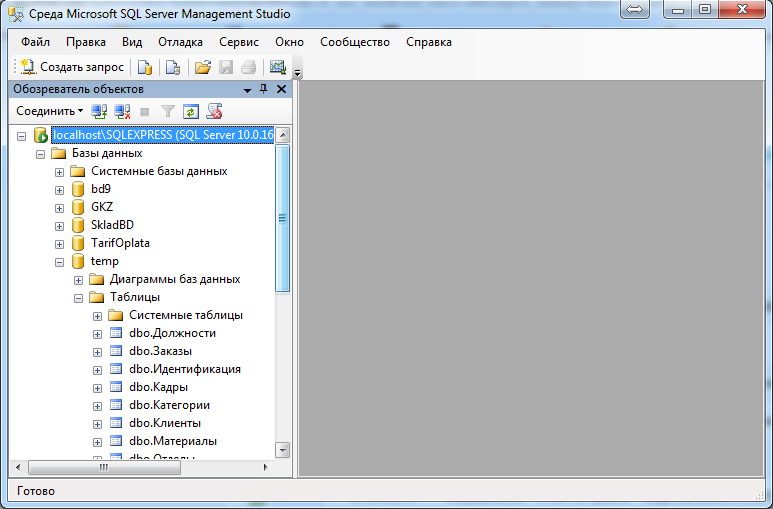Expand the bd9 database node
Image resolution: width=773 pixels, height=509 pixels.
coord(59,190)
